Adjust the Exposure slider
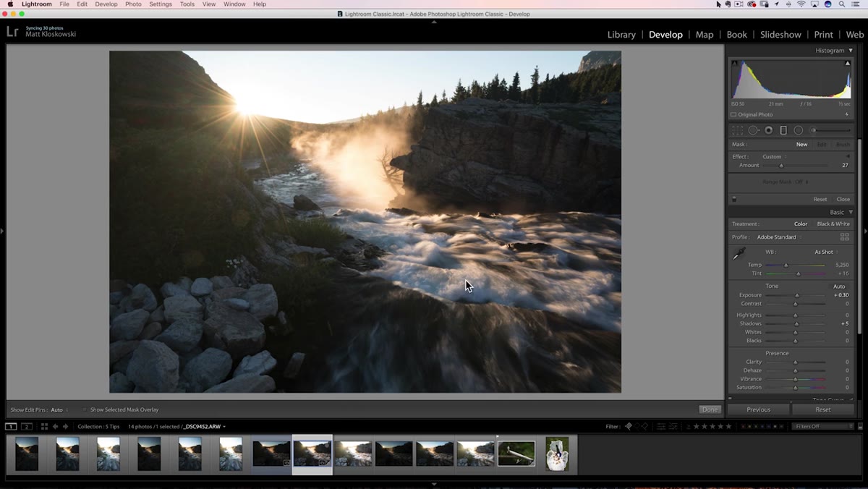868x489 pixels. coord(795,295)
